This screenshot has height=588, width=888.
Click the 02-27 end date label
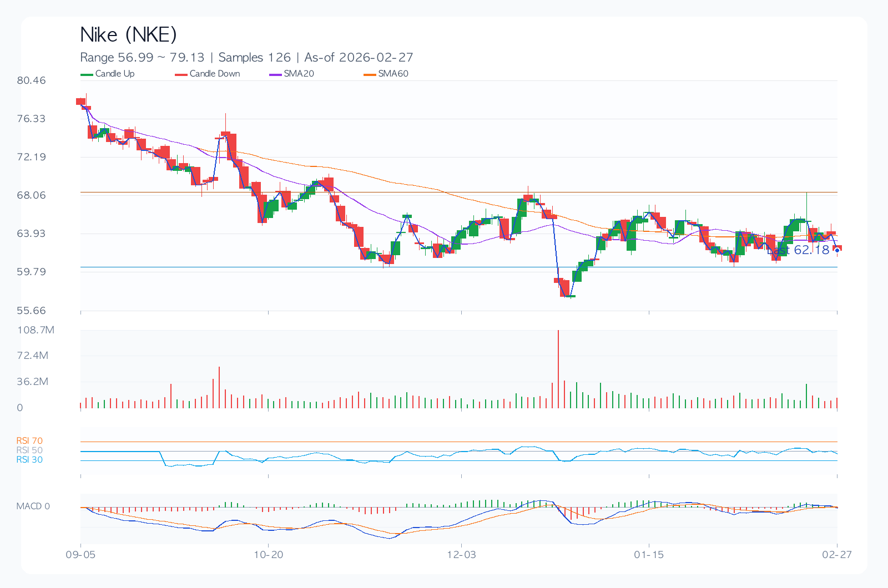tap(836, 555)
